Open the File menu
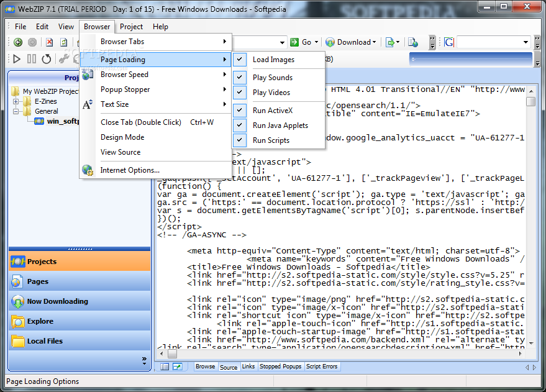 (20, 27)
